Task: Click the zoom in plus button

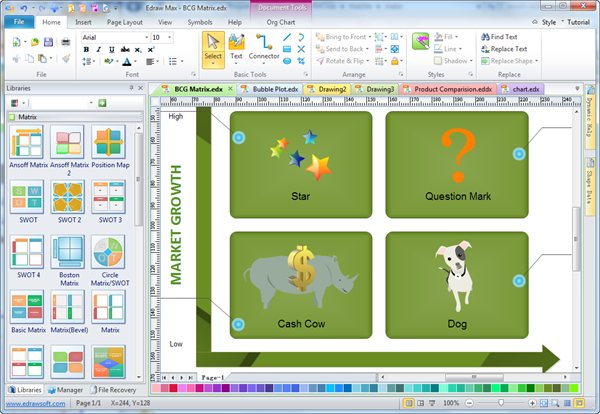Action: (x=532, y=403)
